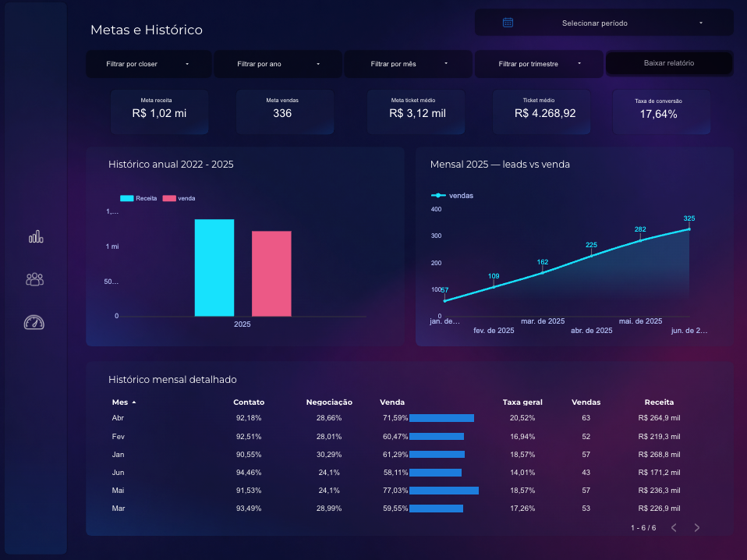Click the 30,29% Negociação cell

point(329,455)
